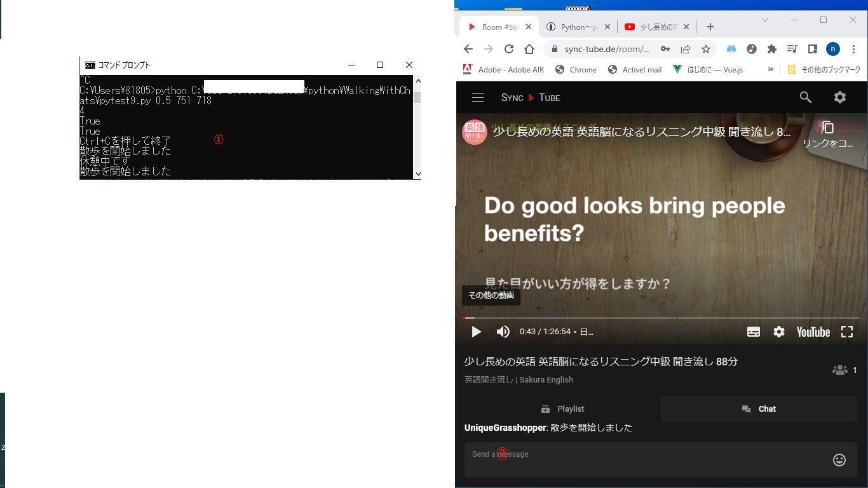Open the Chrome three-dot menu
The image size is (868, 488).
pos(853,49)
